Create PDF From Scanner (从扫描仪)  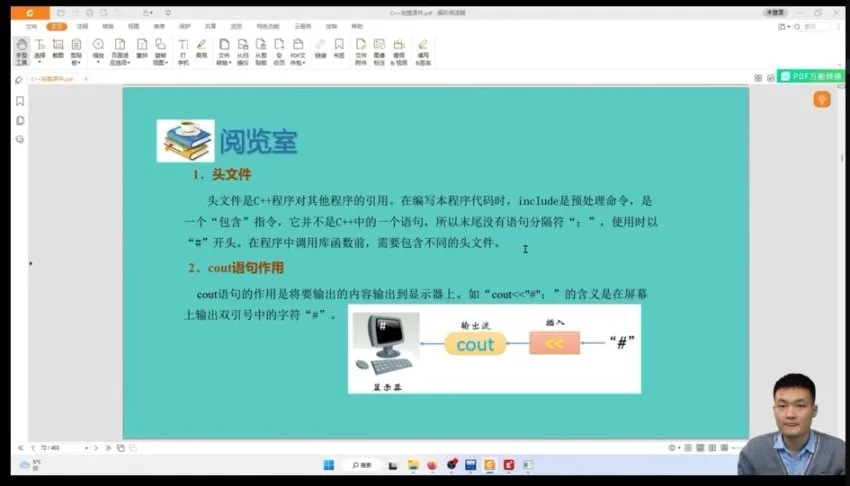pyautogui.click(x=243, y=51)
